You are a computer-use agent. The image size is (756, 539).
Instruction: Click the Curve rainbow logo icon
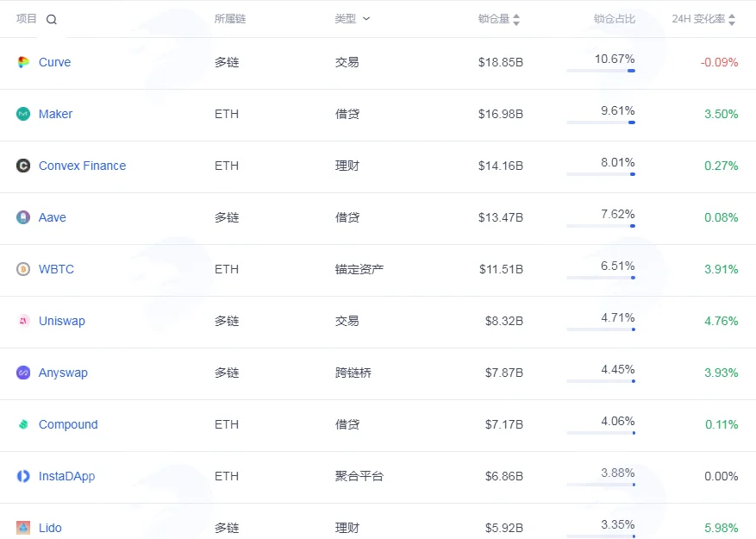point(23,62)
